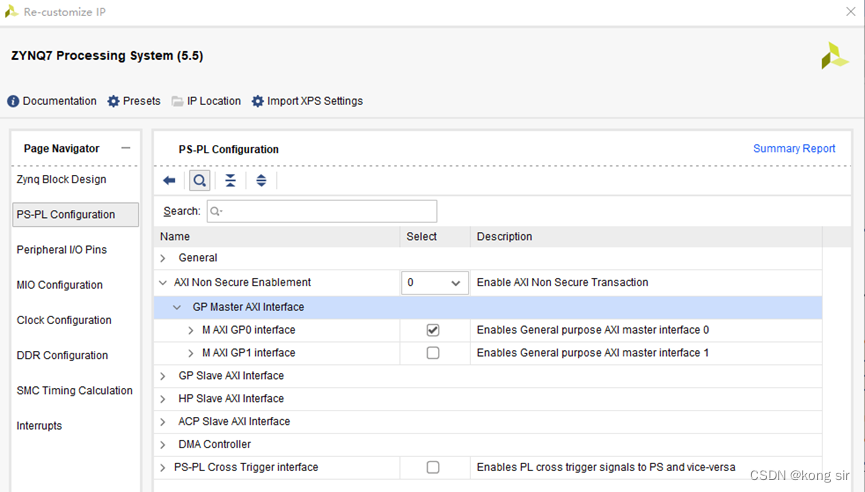Image resolution: width=865 pixels, height=492 pixels.
Task: Click the M AXI GP0 interface label
Action: [x=249, y=330]
